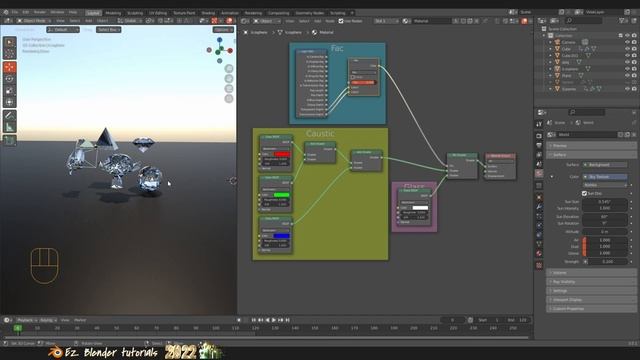Hide the Collection via its eye icon
The width and height of the screenshot is (640, 360).
(x=627, y=36)
